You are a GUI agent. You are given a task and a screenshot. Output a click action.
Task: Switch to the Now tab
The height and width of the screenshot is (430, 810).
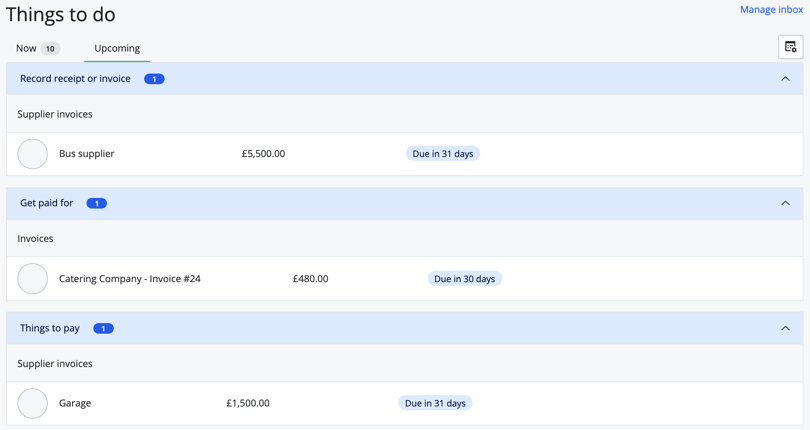coord(27,48)
